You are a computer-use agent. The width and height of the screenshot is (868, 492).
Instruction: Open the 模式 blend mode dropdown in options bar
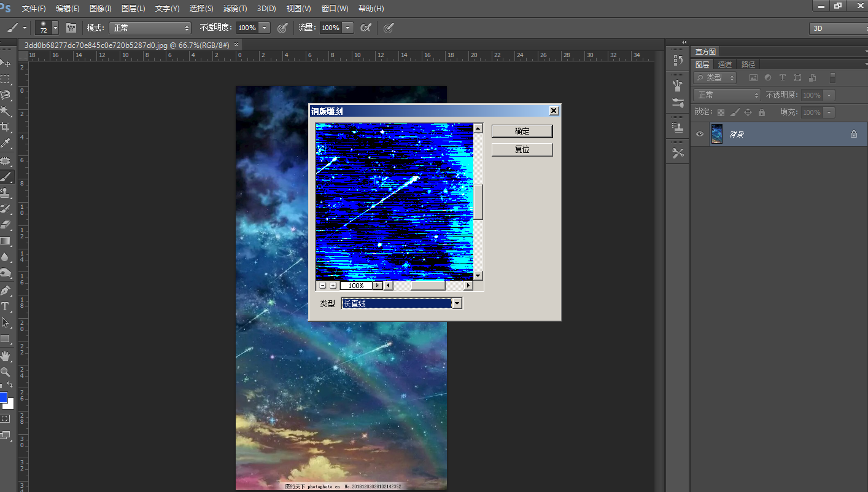click(x=150, y=28)
